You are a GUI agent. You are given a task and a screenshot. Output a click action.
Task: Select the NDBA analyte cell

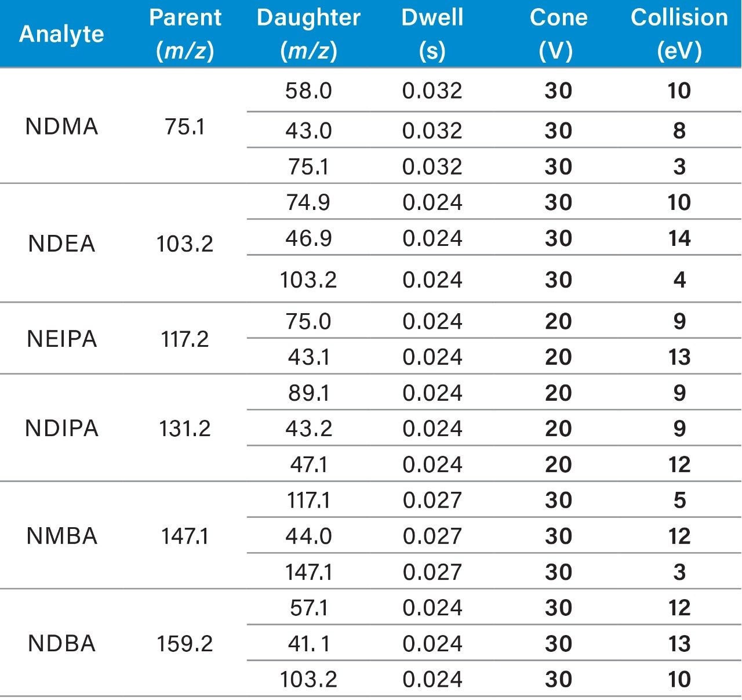click(61, 644)
